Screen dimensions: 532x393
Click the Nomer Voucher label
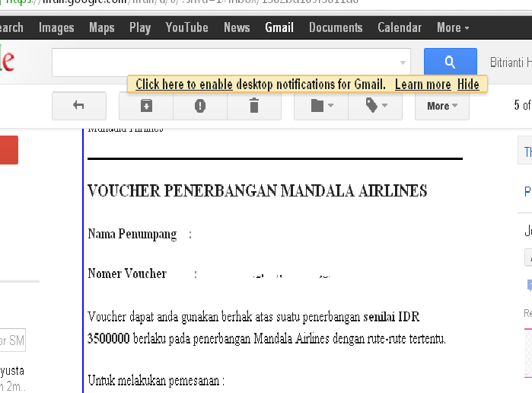pyautogui.click(x=127, y=273)
